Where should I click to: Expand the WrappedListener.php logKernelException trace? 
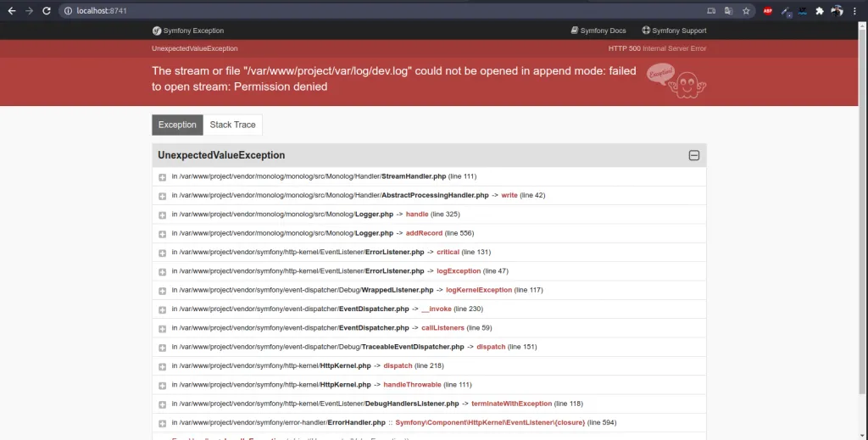[162, 290]
